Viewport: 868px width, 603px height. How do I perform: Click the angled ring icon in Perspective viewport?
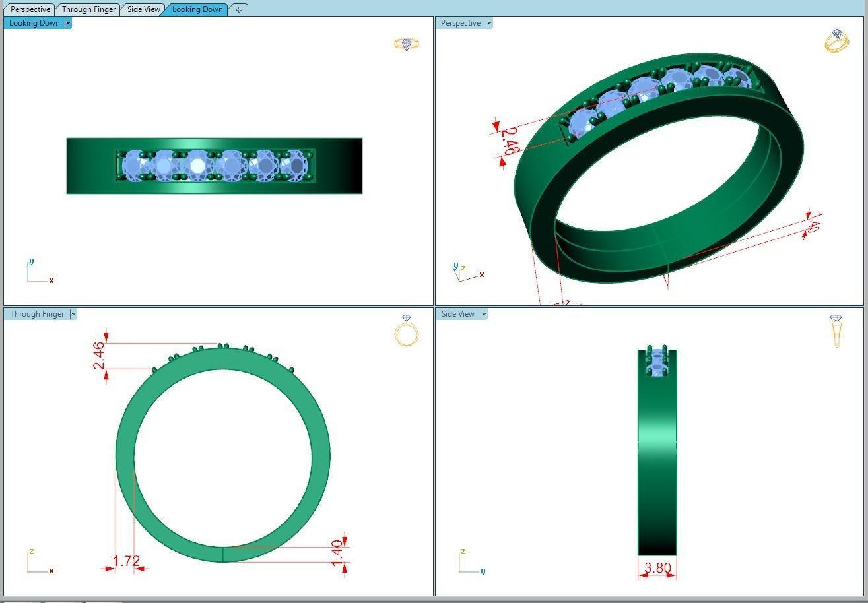[x=836, y=41]
